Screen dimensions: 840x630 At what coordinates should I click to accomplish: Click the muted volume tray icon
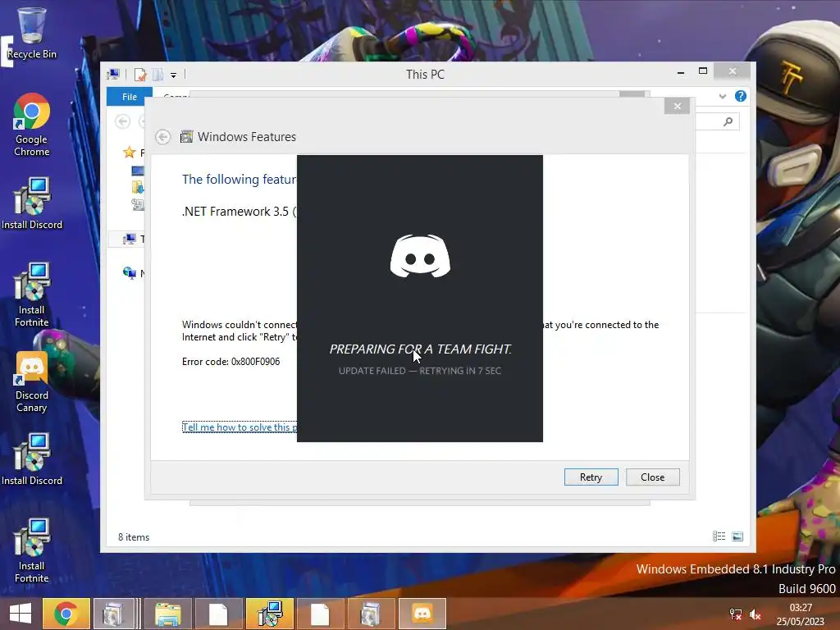pyautogui.click(x=756, y=614)
